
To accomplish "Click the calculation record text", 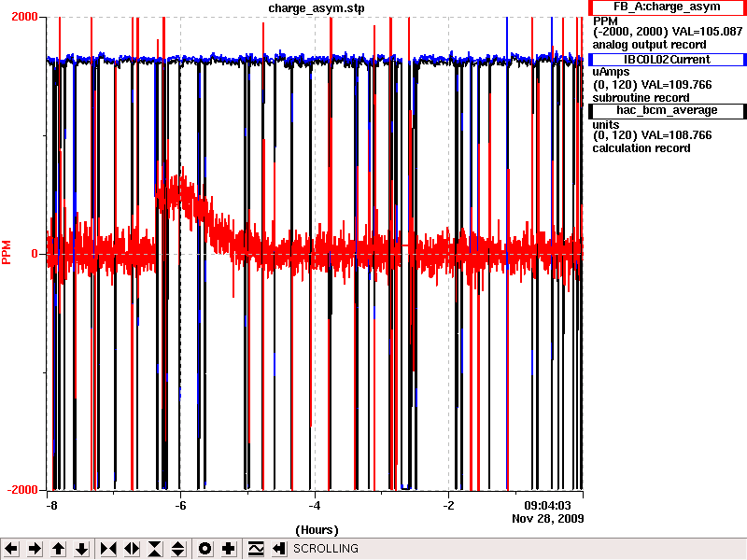I will pos(641,148).
